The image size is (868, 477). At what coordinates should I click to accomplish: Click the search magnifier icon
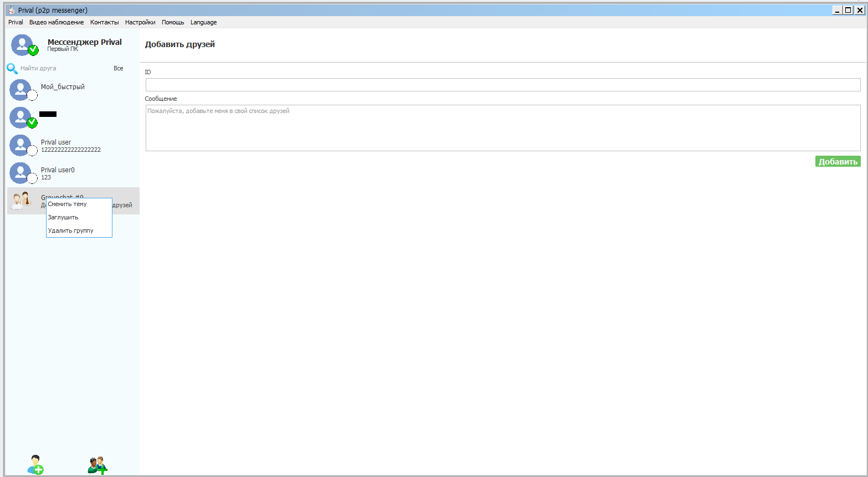[x=12, y=69]
